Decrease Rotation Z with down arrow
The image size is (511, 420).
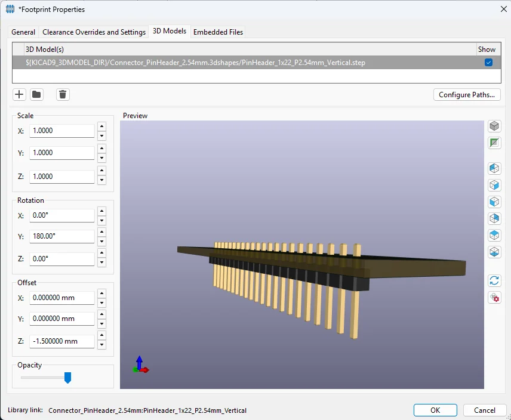[x=101, y=262]
